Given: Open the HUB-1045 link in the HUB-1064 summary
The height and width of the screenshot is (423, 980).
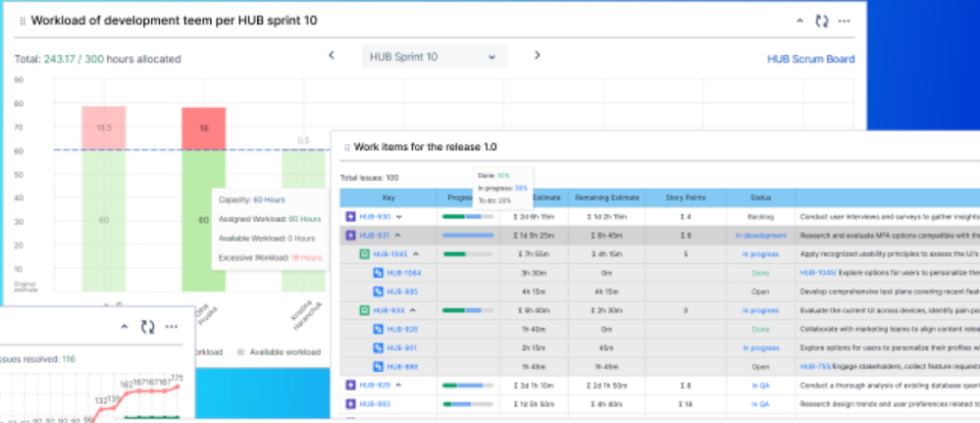Looking at the screenshot, I should pyautogui.click(x=817, y=273).
